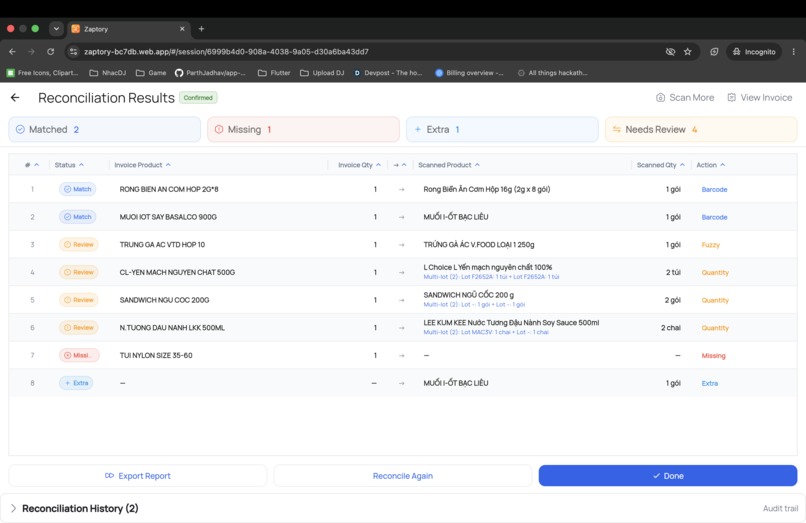Click Reconcile Again button

click(403, 476)
